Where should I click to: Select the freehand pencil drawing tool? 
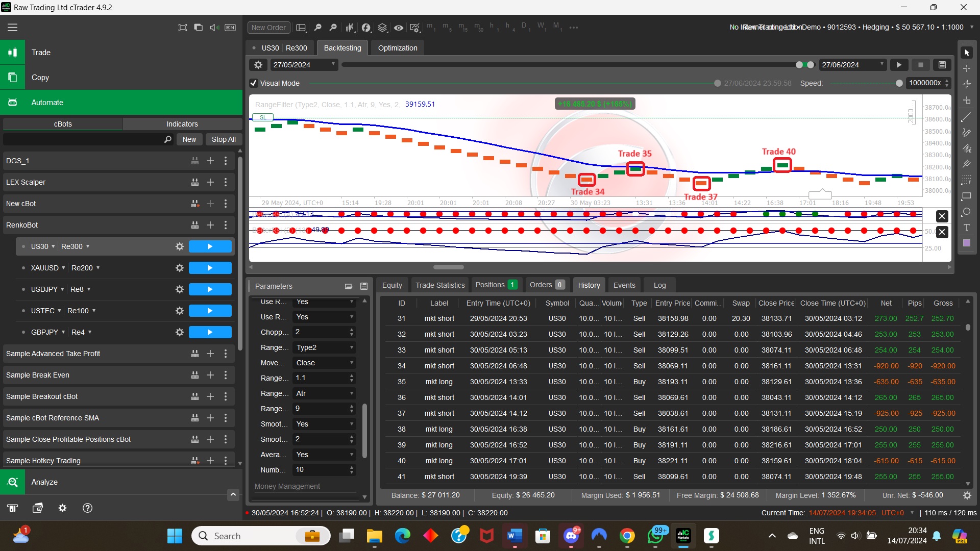[967, 133]
